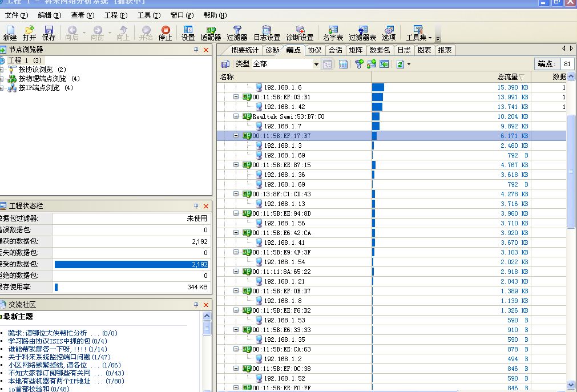Screen dimensions: 577x392
Task: Click the 日志设置 (Log settings) icon
Action: [x=267, y=33]
